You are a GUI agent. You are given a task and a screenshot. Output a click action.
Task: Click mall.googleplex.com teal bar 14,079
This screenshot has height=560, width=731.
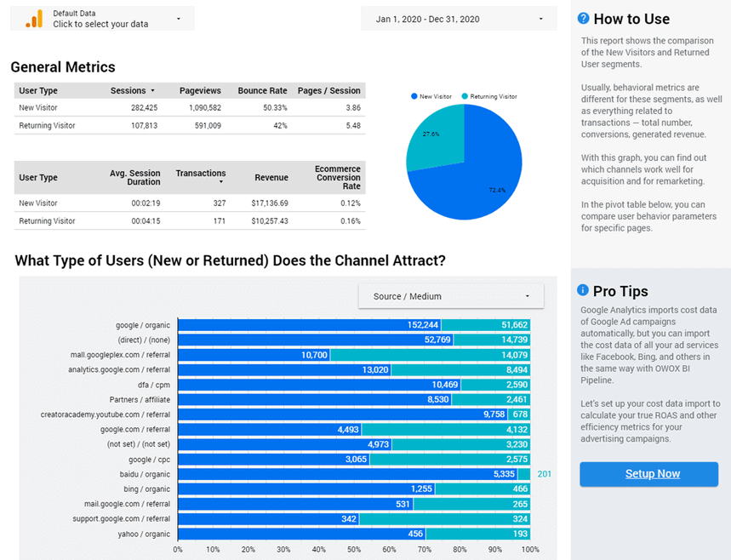click(x=430, y=355)
